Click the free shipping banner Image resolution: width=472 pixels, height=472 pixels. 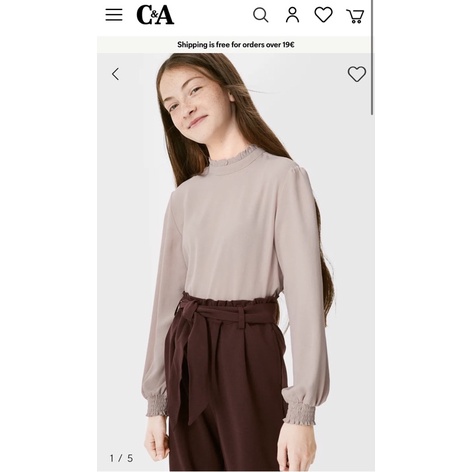235,45
